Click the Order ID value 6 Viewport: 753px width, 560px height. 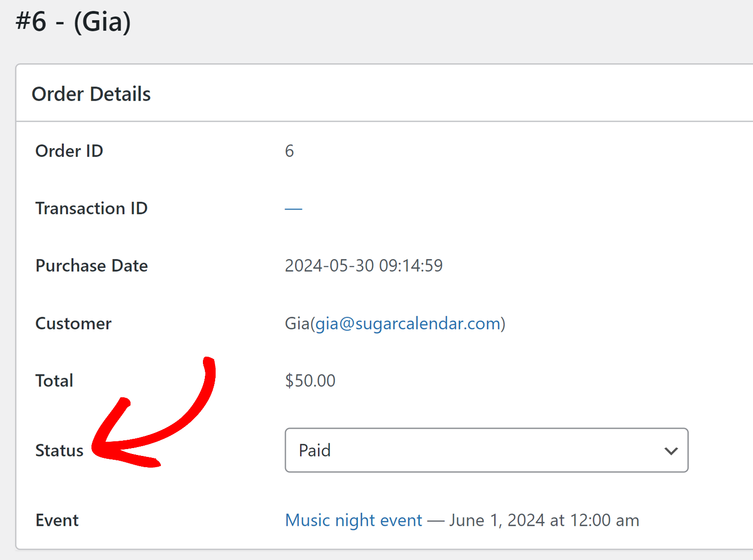289,151
